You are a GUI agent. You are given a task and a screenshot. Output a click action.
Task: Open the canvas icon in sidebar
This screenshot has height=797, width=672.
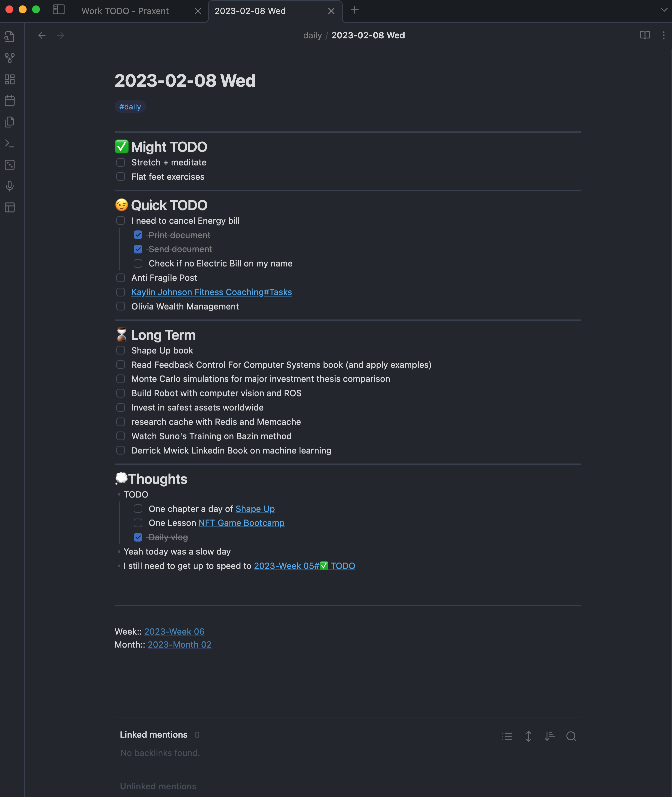coord(10,79)
